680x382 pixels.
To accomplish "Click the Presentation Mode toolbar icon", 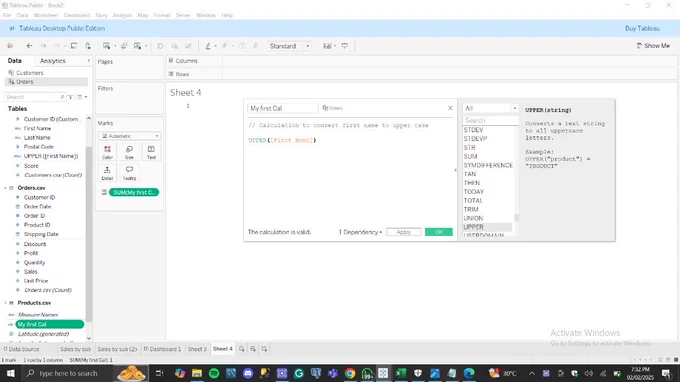I will (345, 46).
